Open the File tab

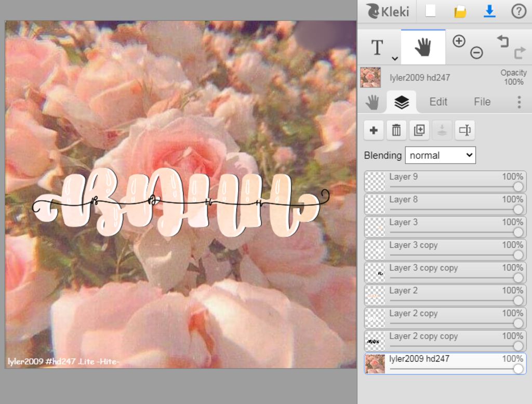482,102
